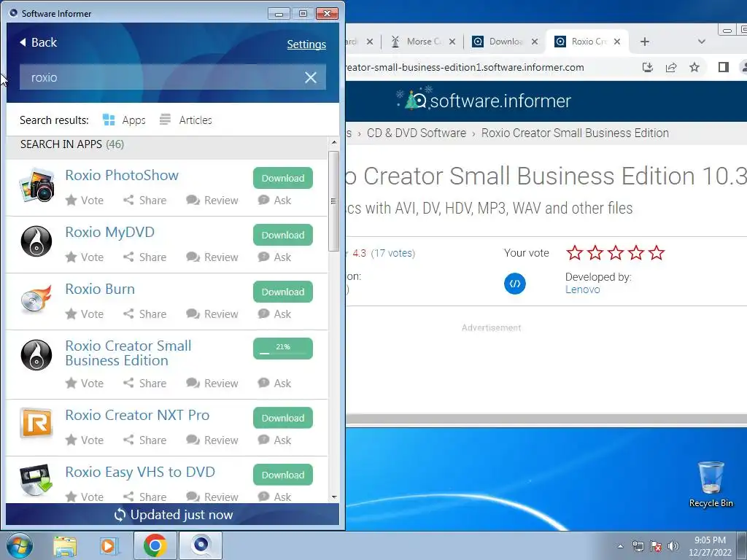The image size is (747, 560).
Task: Click the Roxio Easy VHS to DVD icon
Action: pos(36,480)
